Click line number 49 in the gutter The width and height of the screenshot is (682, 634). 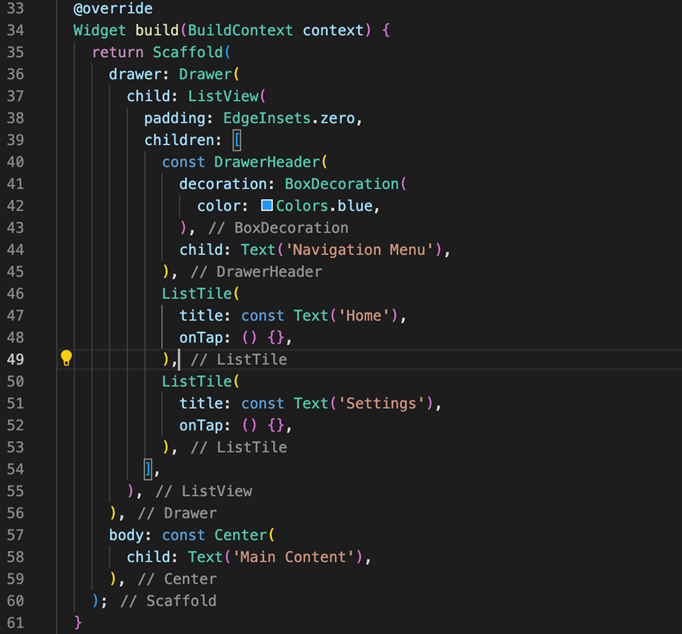pyautogui.click(x=15, y=359)
